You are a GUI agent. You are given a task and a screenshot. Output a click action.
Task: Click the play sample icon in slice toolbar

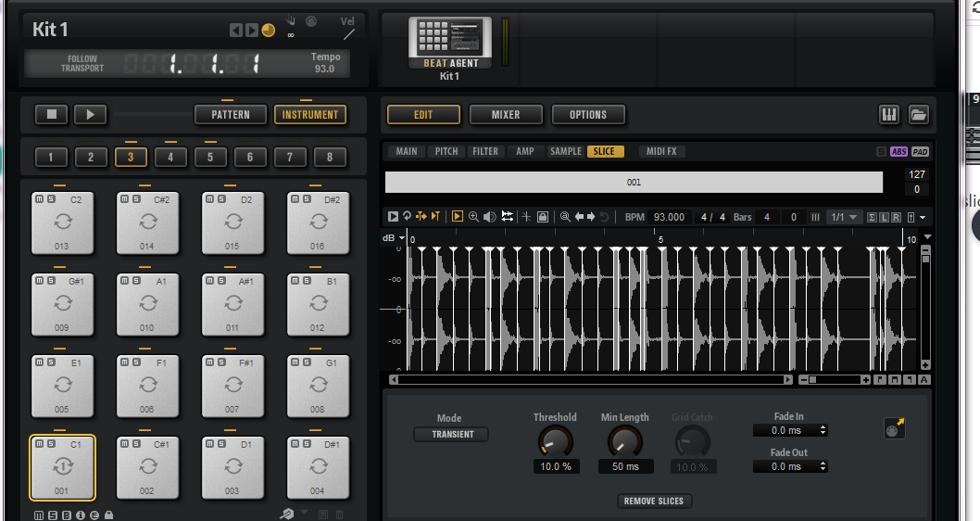point(393,216)
